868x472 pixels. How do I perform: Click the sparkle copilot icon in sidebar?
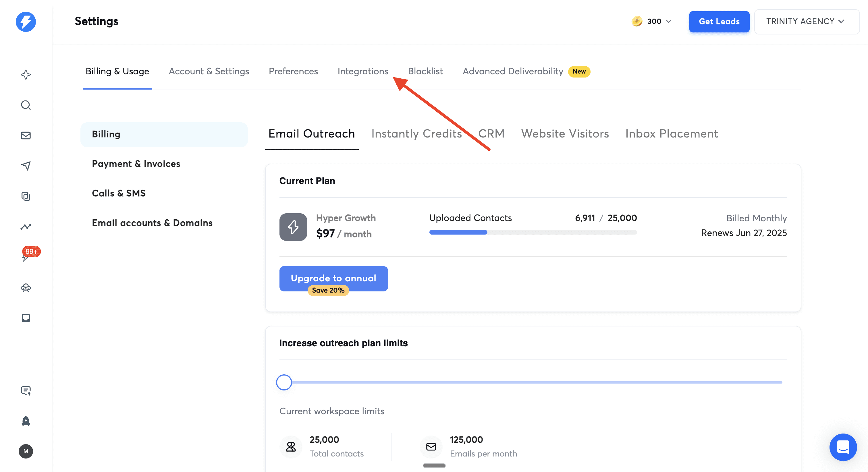(26, 74)
